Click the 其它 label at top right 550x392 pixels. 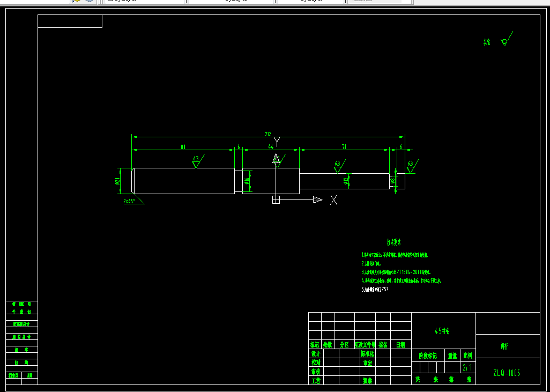tap(487, 42)
